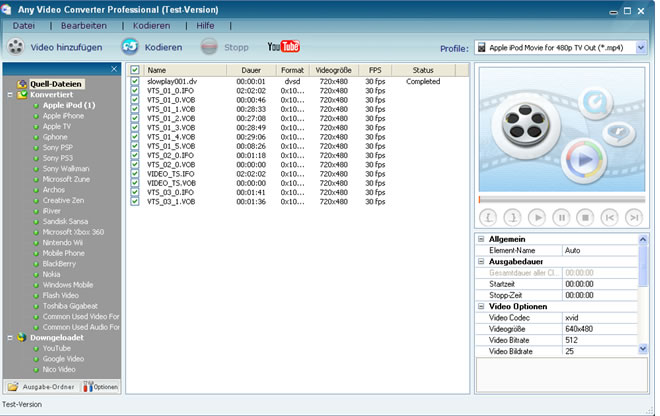Select Apple iPhone in the tree
660x416 pixels.
tap(63, 116)
